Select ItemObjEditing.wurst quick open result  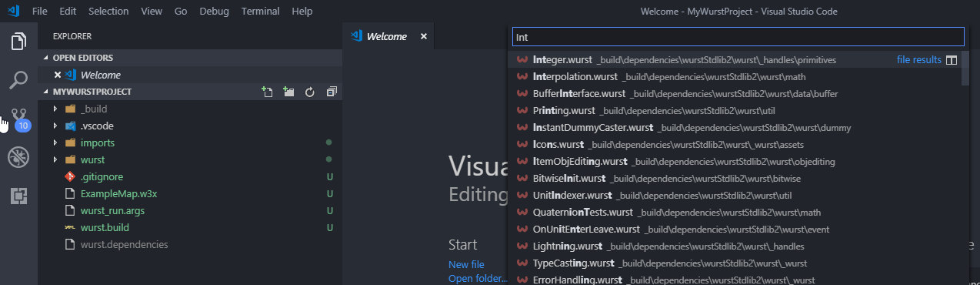click(735, 161)
